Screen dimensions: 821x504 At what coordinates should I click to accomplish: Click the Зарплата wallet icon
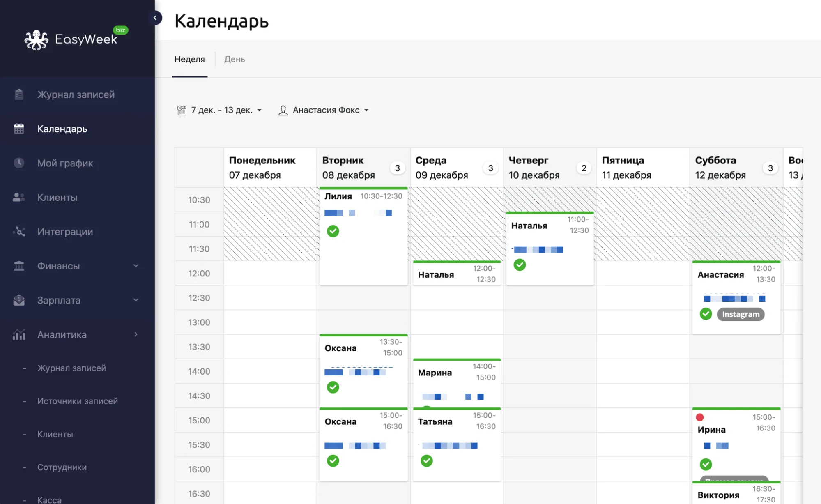pyautogui.click(x=19, y=300)
